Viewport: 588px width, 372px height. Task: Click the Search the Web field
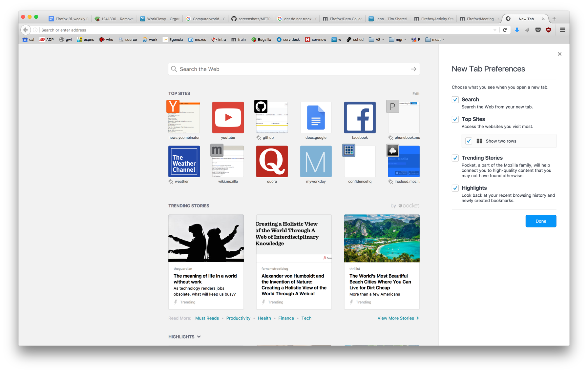click(294, 69)
